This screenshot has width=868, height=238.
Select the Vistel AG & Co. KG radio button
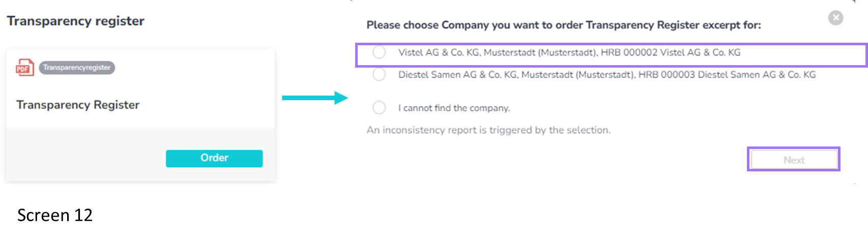pos(379,52)
